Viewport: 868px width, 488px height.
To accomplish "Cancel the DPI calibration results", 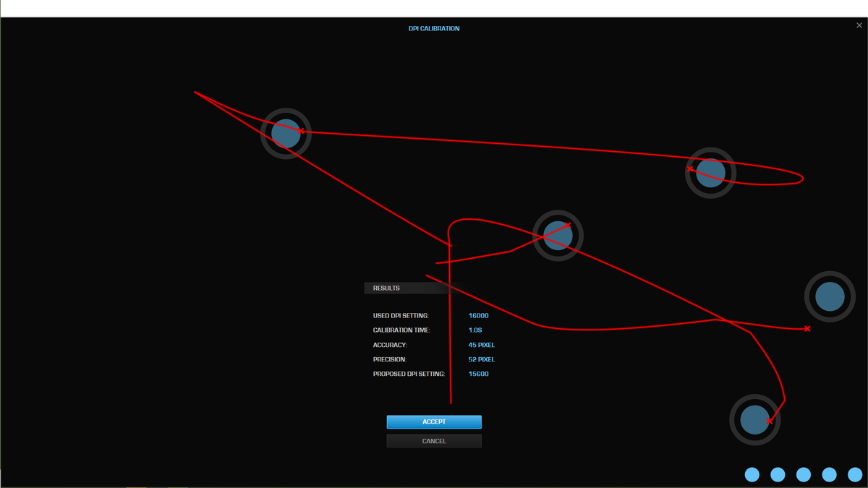I will [x=434, y=441].
